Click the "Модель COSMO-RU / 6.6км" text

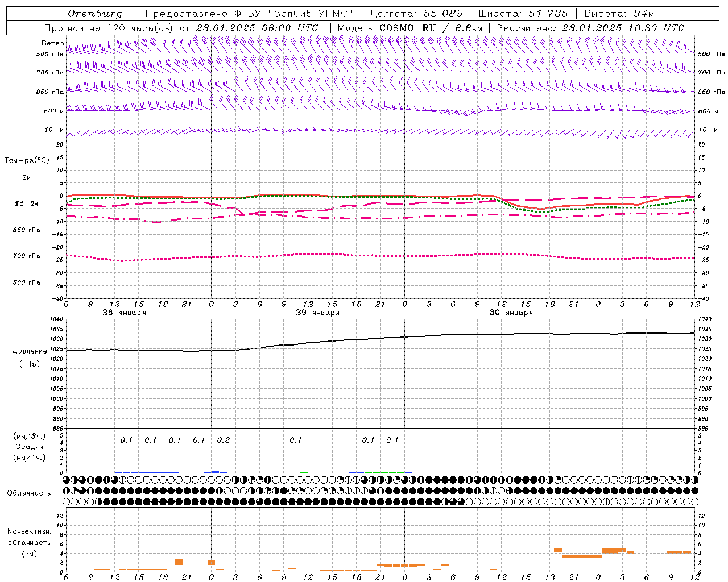tap(409, 28)
